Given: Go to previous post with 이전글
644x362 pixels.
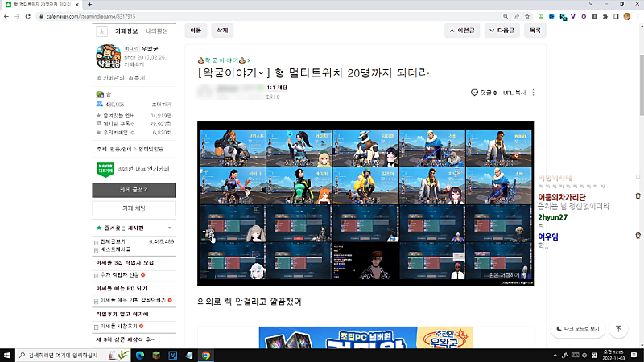Looking at the screenshot, I should coord(462,31).
